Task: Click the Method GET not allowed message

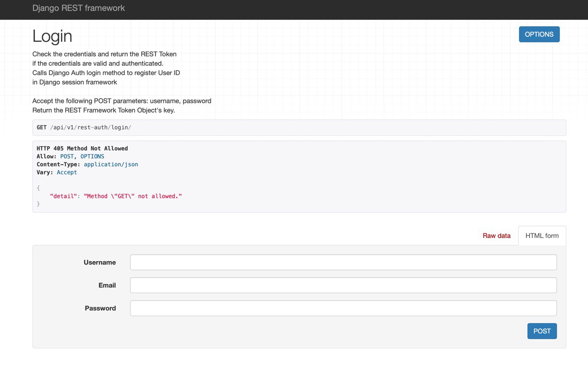Action: tap(133, 196)
